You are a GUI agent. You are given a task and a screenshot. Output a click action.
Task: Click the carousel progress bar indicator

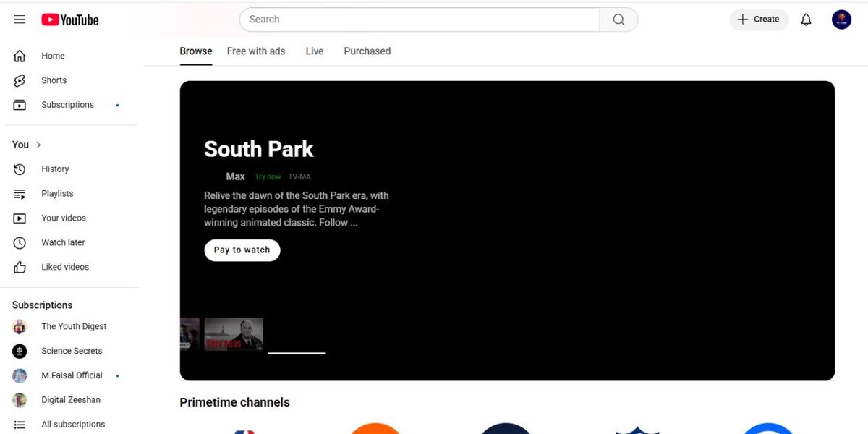pos(297,353)
